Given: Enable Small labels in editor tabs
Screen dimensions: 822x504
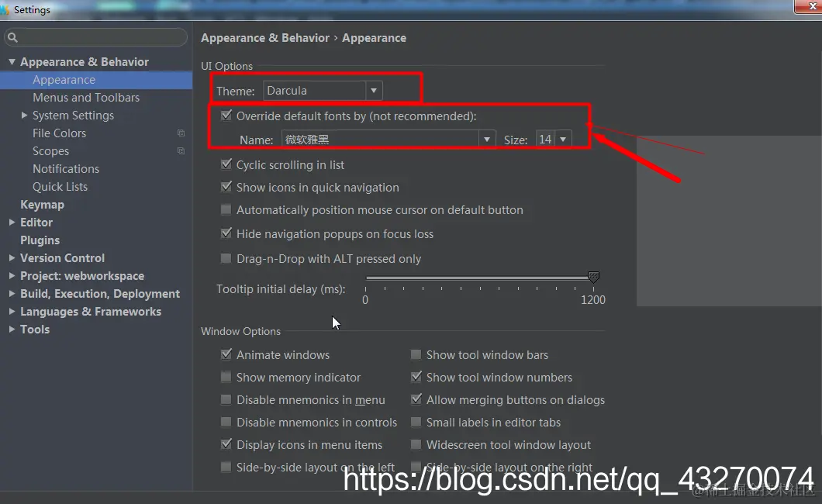Looking at the screenshot, I should pyautogui.click(x=416, y=422).
